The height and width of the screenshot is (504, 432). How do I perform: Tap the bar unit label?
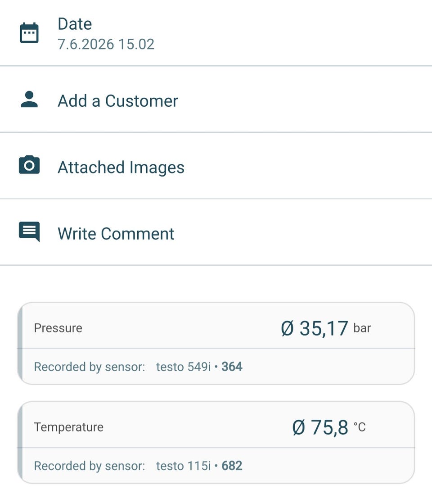coord(362,328)
